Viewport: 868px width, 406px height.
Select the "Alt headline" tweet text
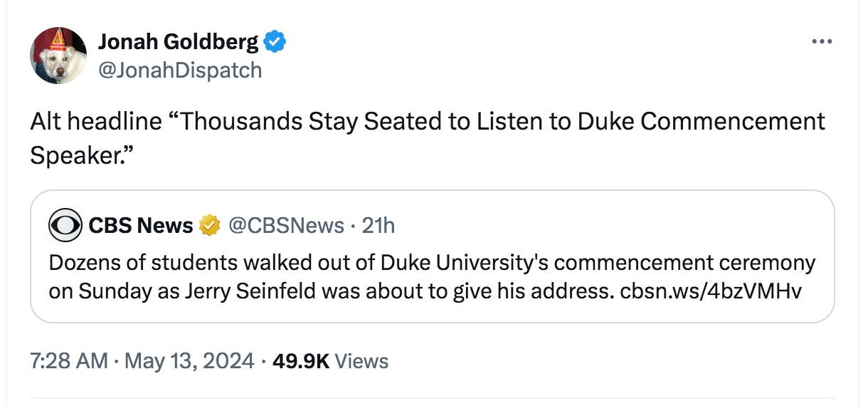pos(427,122)
